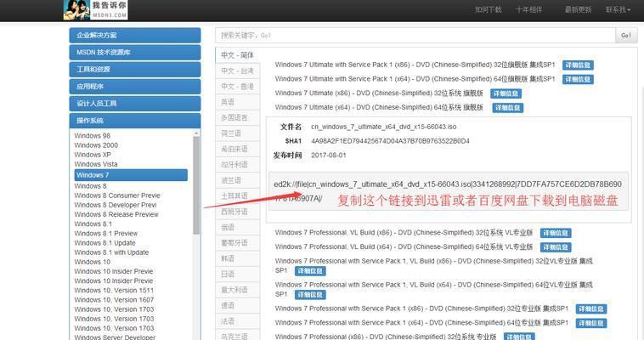Click the Go! search button
Screen dimensions: 644x340
pyautogui.click(x=626, y=36)
